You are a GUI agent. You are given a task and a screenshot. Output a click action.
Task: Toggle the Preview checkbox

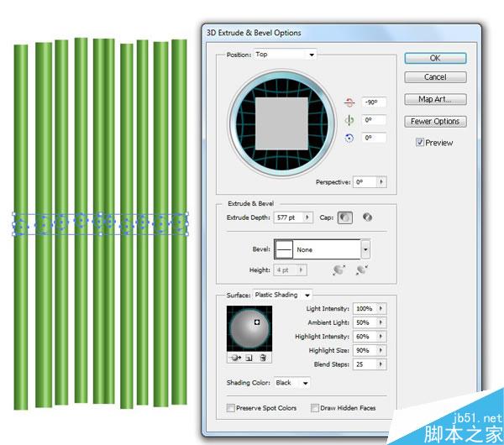[420, 143]
